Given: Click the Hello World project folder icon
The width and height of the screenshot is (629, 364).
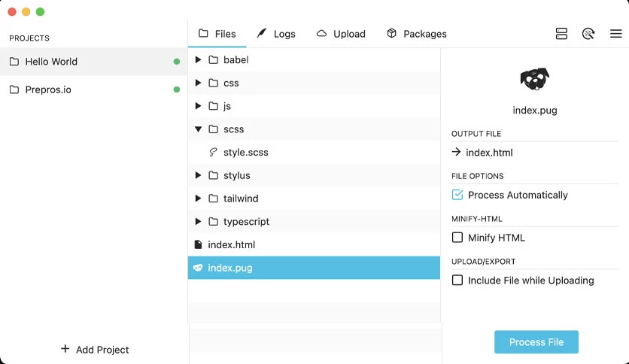Looking at the screenshot, I should point(14,62).
